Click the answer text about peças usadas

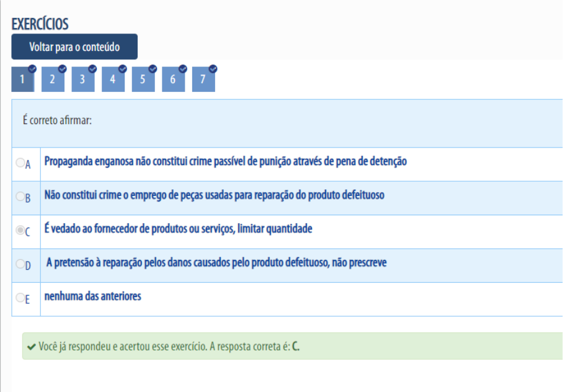click(215, 195)
